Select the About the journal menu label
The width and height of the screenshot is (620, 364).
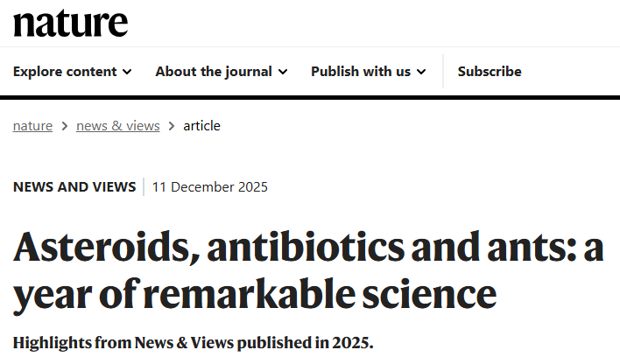[214, 72]
